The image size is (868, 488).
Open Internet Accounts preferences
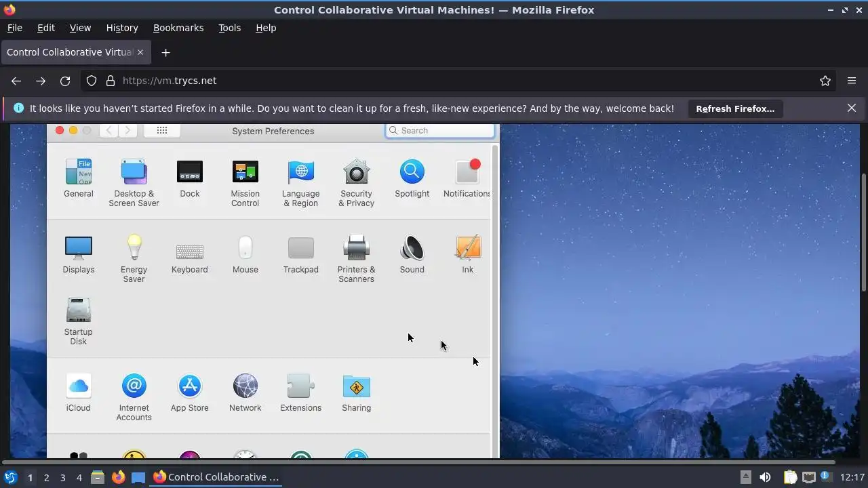(x=134, y=397)
